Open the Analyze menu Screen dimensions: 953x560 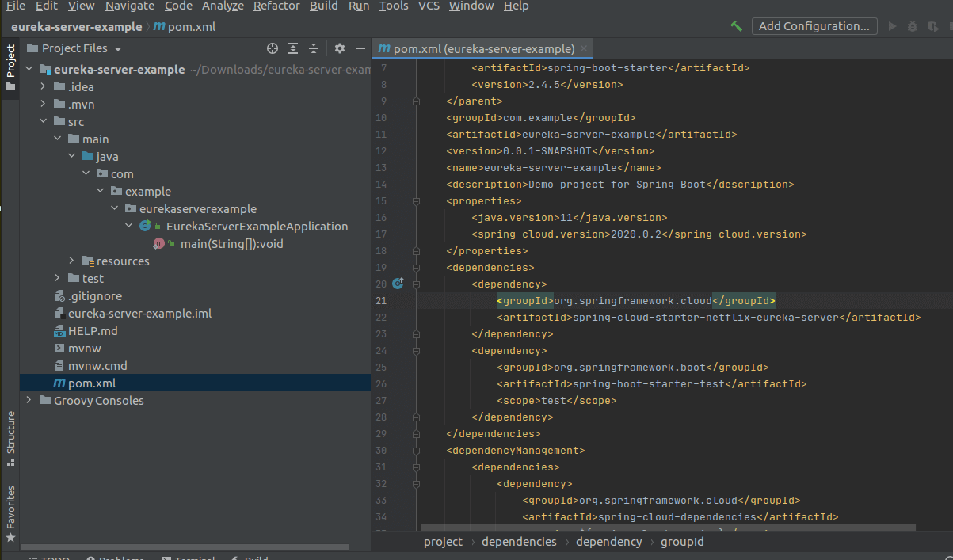point(223,6)
